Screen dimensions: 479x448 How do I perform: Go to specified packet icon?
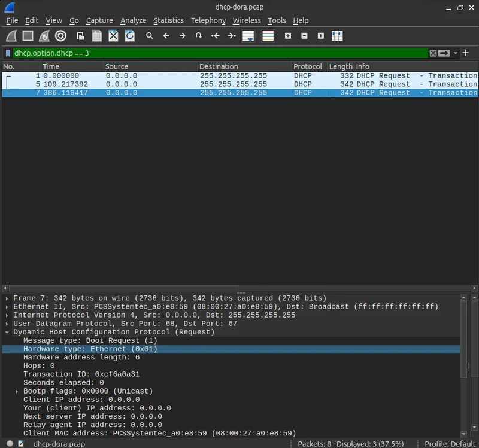199,36
